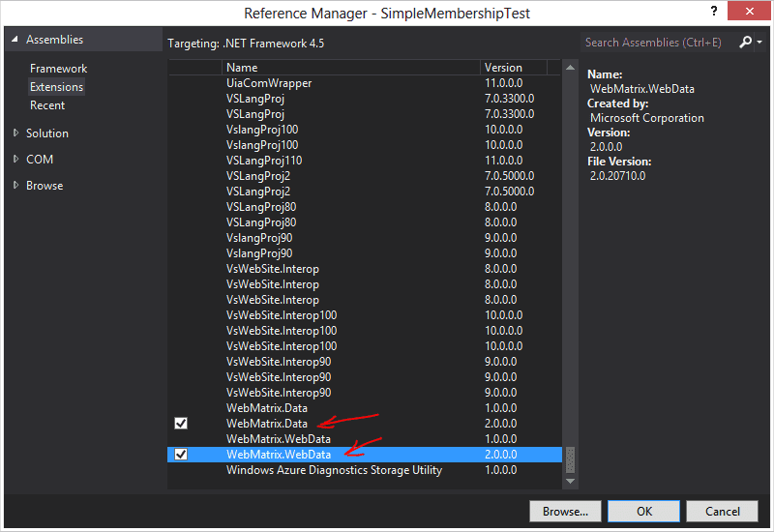Viewport: 774px width, 532px height.
Task: Collapse the Assemblies section
Action: [x=15, y=40]
